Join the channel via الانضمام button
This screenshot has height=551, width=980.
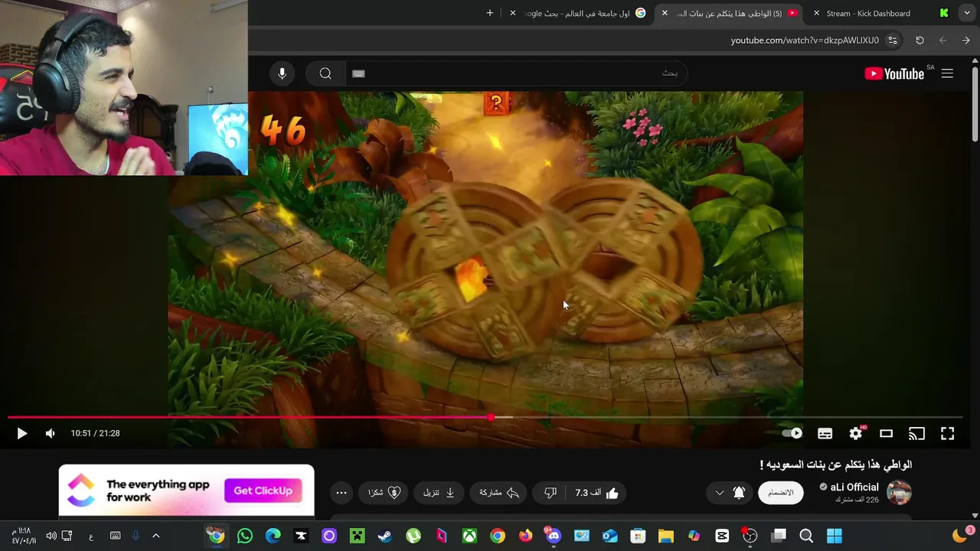tap(781, 493)
